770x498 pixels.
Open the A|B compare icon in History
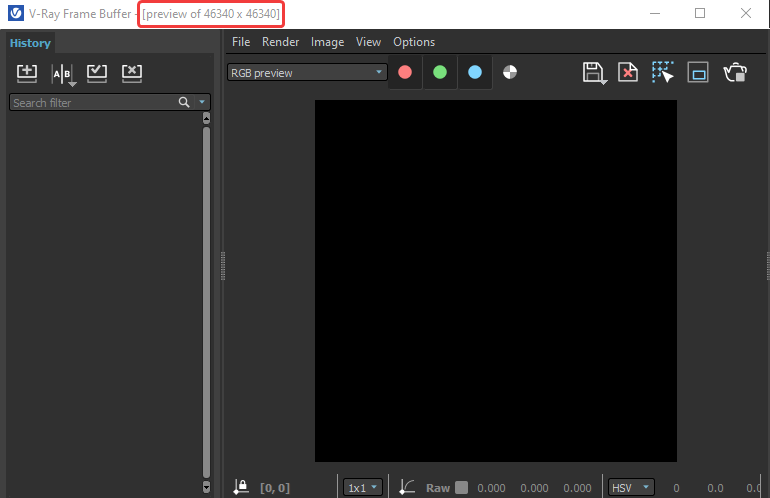[x=62, y=74]
